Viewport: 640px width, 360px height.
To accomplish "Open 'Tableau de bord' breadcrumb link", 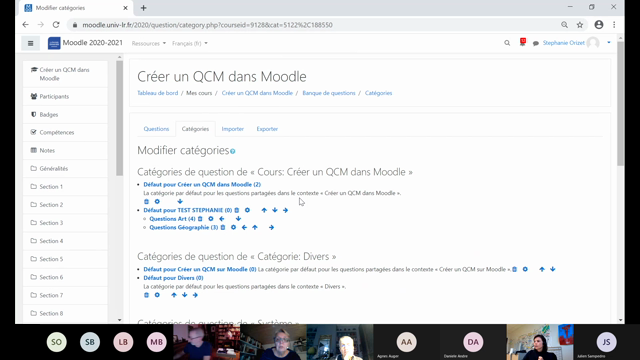I will pos(158,93).
